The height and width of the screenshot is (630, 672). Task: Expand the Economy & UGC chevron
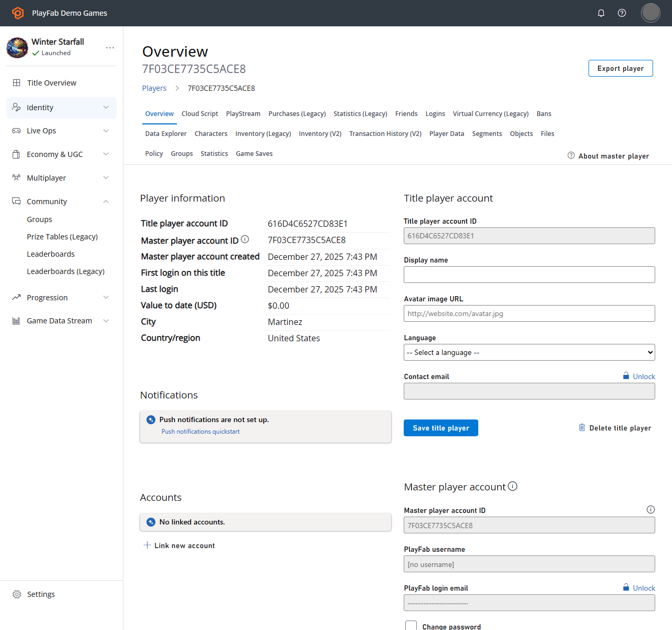106,154
